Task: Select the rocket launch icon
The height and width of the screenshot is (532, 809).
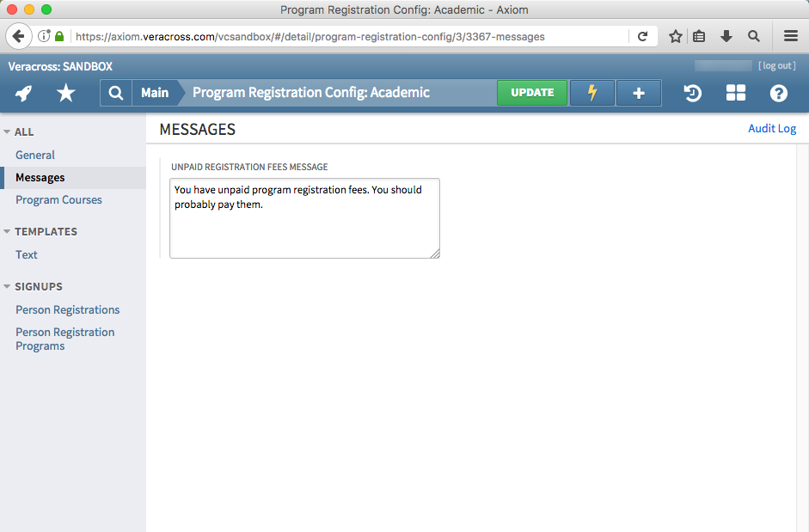Action: tap(24, 93)
